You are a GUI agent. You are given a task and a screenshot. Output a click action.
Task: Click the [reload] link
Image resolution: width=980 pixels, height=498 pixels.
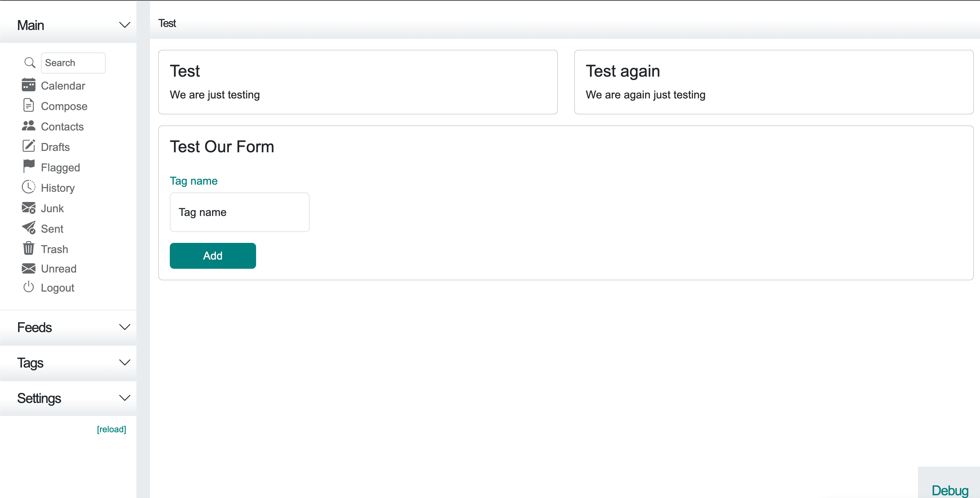[x=112, y=429]
